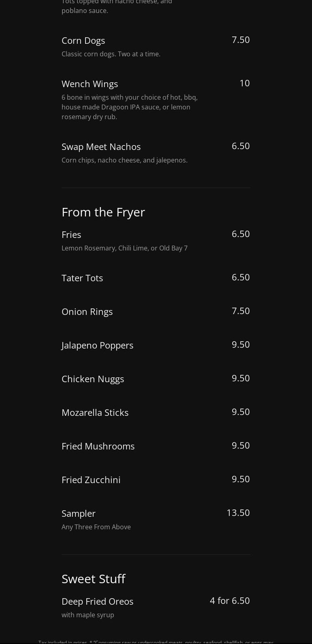
Task: Click the 13.50 Sampler price
Action: tap(238, 513)
